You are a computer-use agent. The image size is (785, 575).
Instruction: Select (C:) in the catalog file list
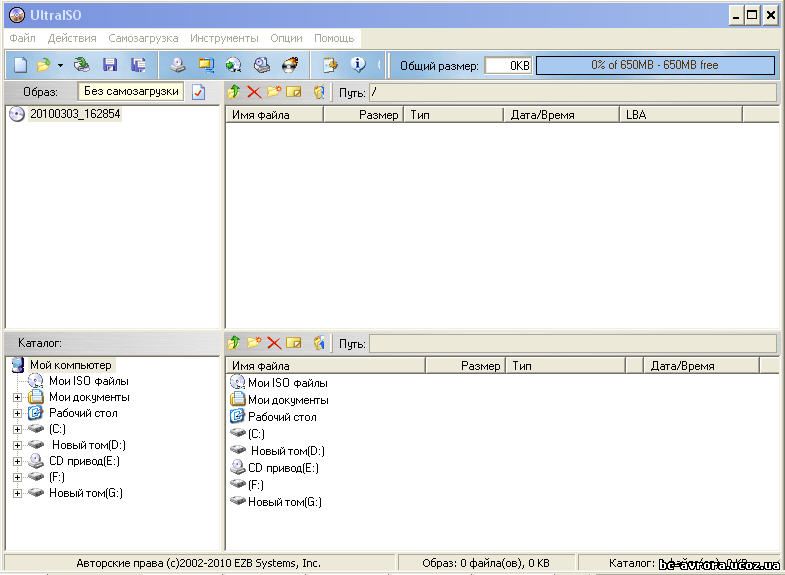click(x=256, y=434)
